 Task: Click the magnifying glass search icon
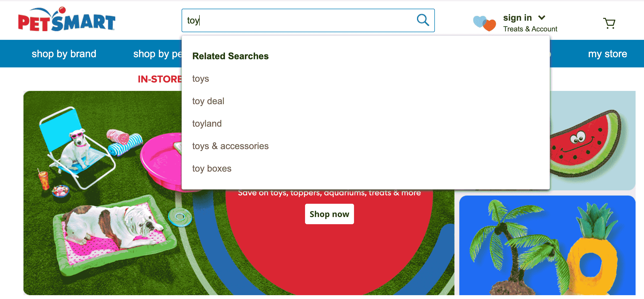point(423,20)
